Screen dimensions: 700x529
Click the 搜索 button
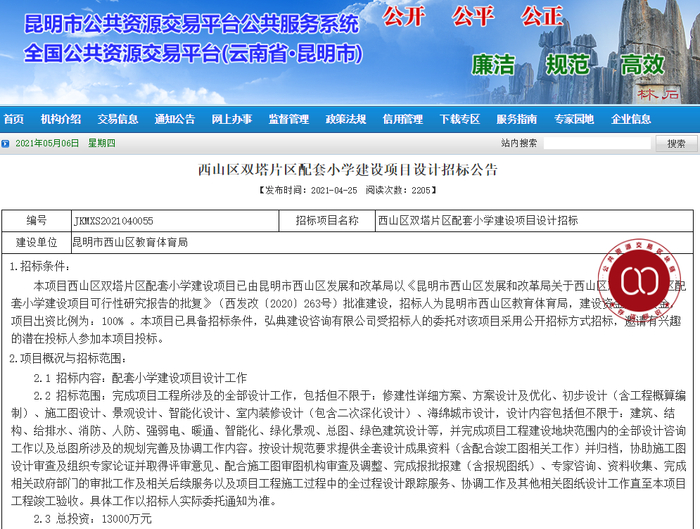coord(676,144)
